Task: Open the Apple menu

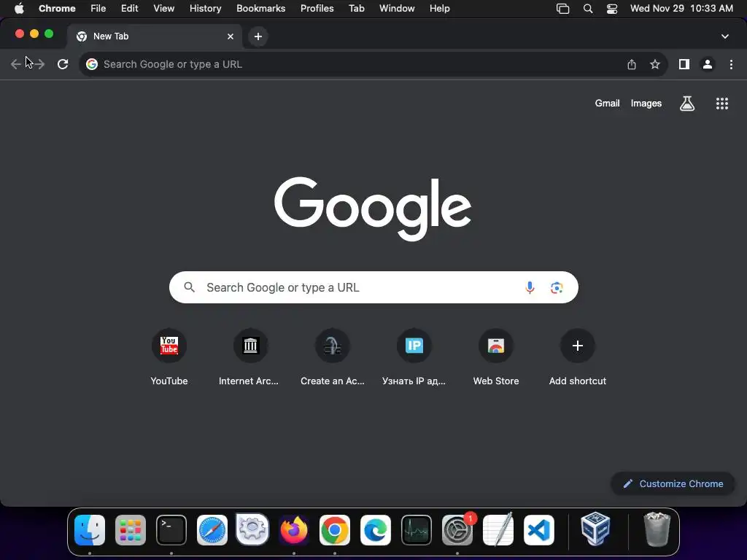Action: coord(19,9)
